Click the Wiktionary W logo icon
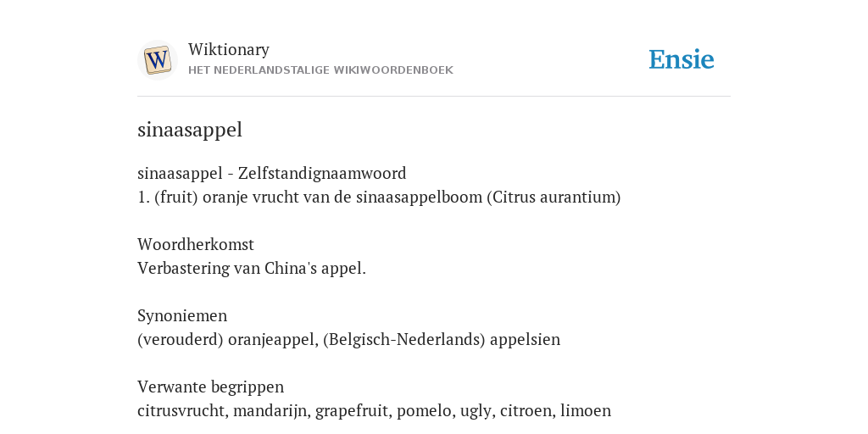 (x=157, y=60)
